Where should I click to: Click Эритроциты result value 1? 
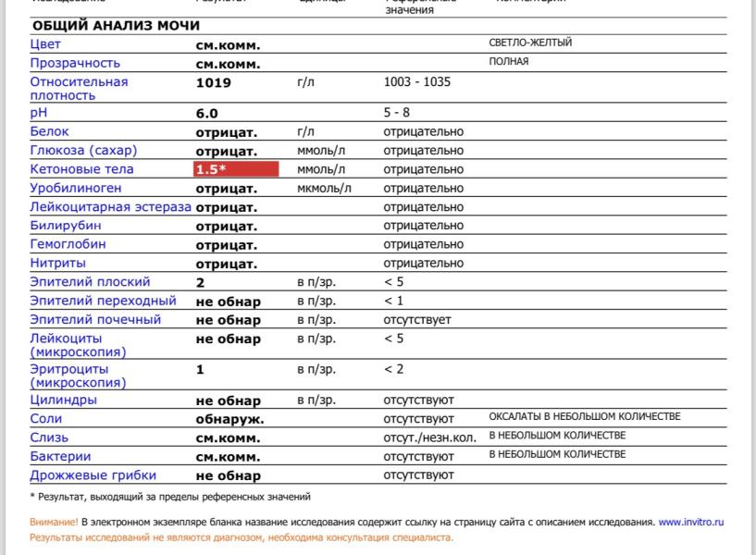(x=200, y=370)
